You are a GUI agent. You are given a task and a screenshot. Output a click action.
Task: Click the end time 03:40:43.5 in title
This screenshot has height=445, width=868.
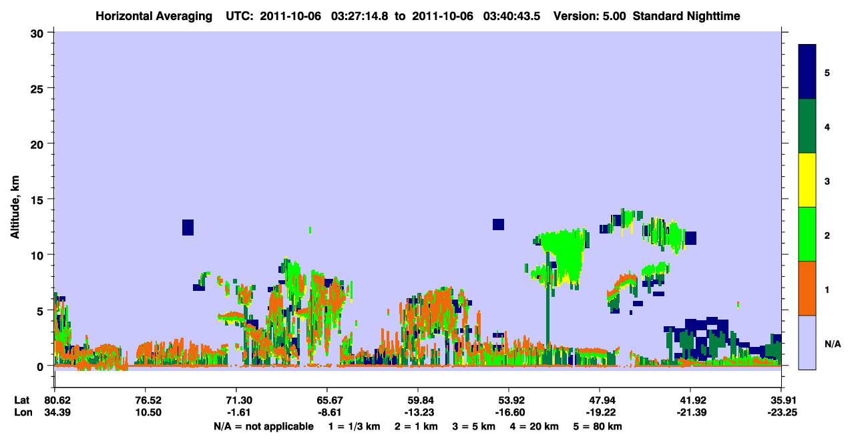point(511,15)
